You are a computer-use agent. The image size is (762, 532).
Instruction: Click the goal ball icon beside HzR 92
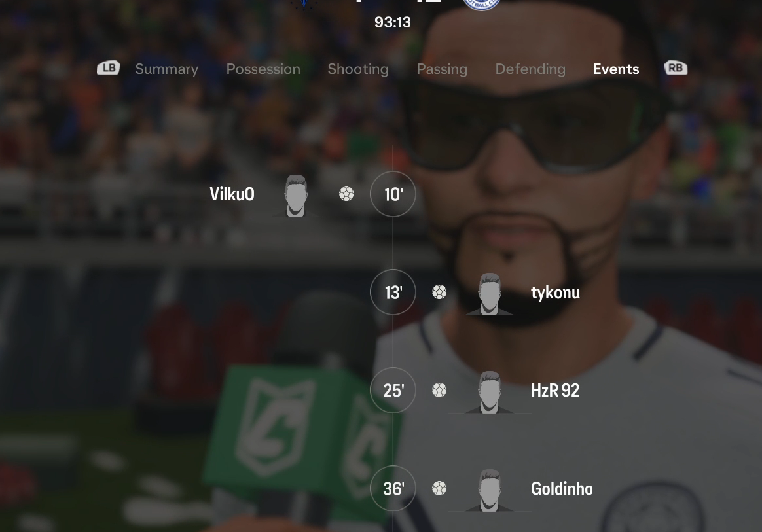click(x=439, y=390)
